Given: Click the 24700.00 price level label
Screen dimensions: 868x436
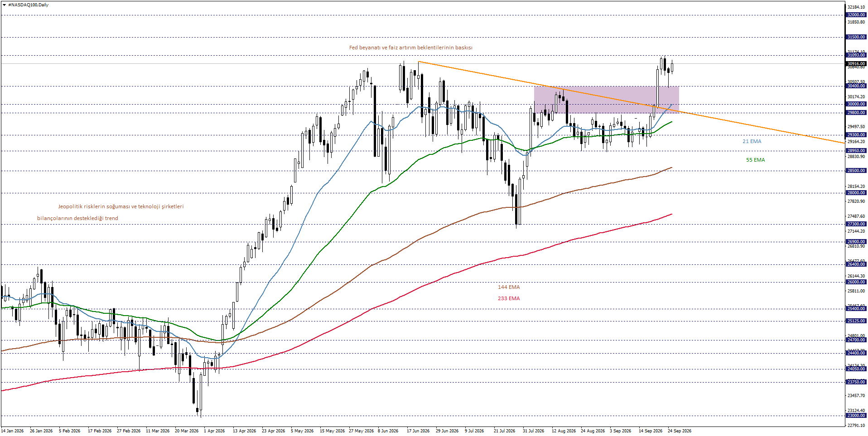Looking at the screenshot, I should click(856, 340).
